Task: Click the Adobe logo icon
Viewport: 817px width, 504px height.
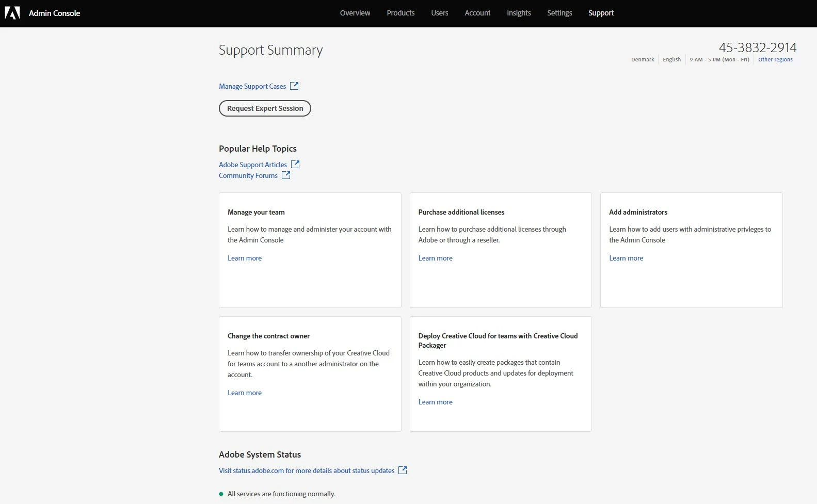Action: click(x=12, y=13)
